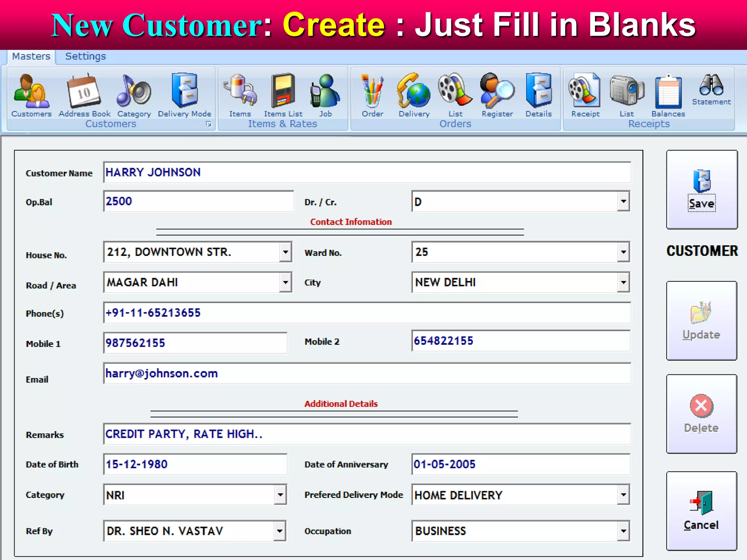Open the Prefered Delivery Mode dropdown
747x560 pixels.
tap(623, 495)
